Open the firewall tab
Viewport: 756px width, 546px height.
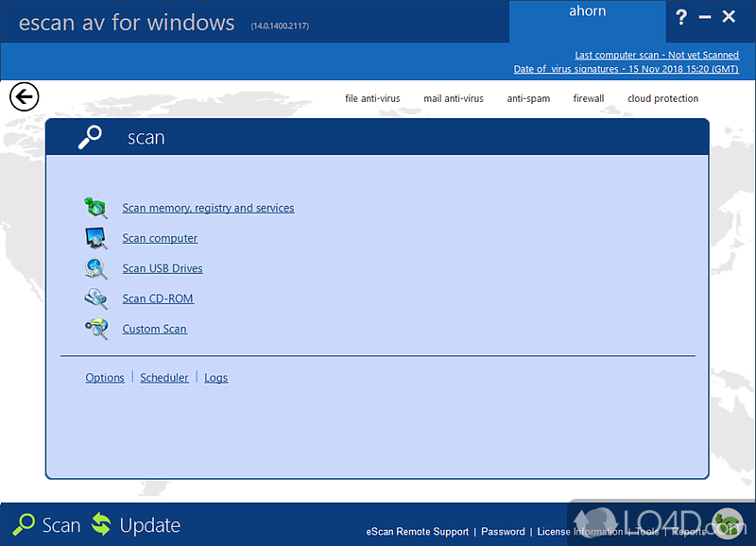coord(589,98)
